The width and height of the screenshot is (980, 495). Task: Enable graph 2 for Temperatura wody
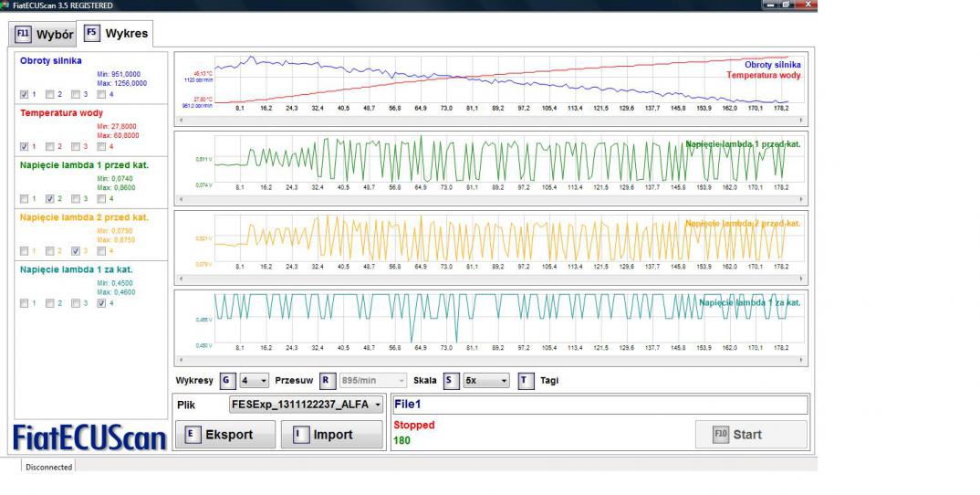tap(50, 146)
